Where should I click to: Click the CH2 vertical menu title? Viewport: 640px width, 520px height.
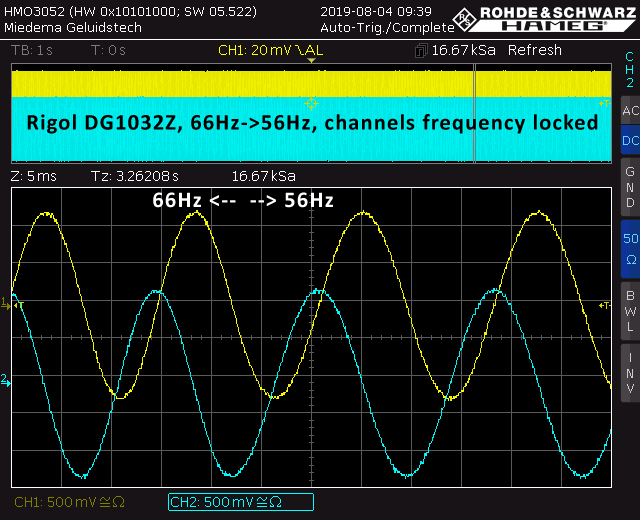click(x=630, y=70)
